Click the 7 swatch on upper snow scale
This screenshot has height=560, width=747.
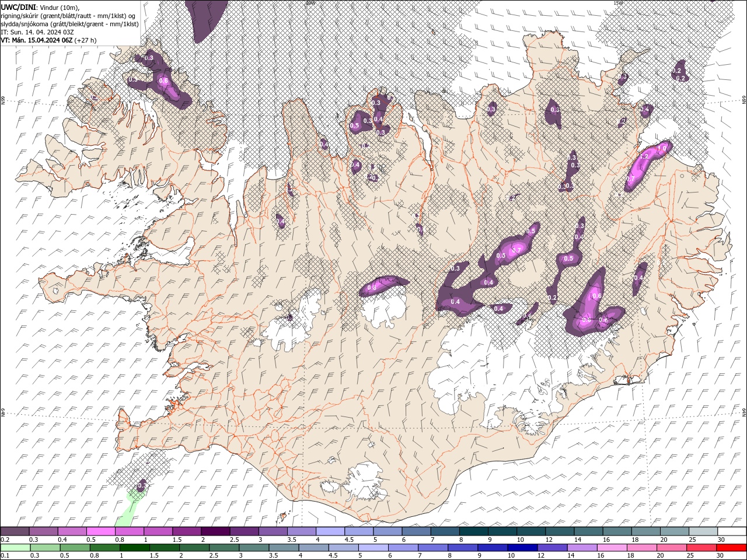pyautogui.click(x=445, y=531)
